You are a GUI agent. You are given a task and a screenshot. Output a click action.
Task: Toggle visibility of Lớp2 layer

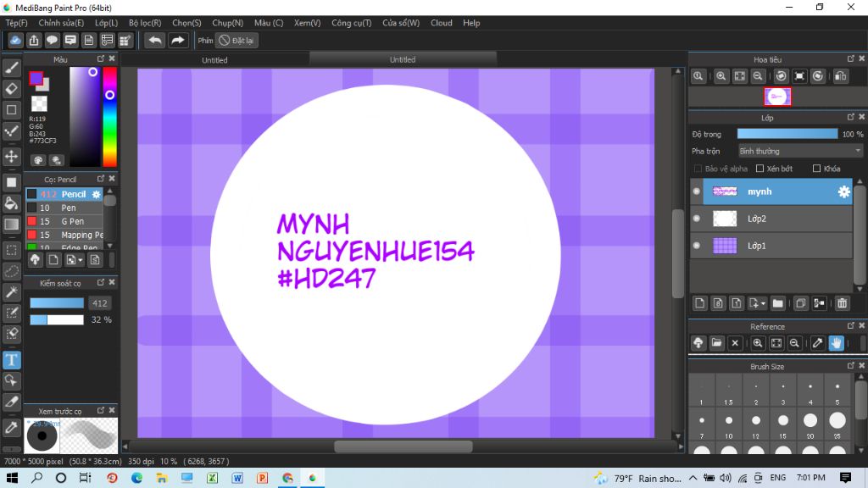coord(697,219)
